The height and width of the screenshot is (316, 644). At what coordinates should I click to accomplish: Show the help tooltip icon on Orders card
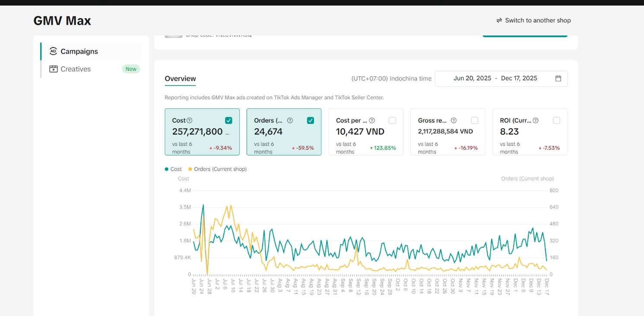[290, 120]
